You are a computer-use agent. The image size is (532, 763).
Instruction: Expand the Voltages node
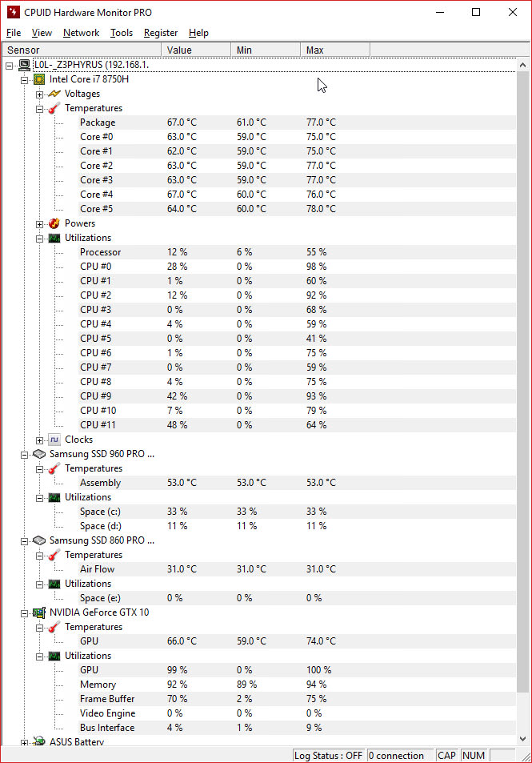(x=39, y=94)
